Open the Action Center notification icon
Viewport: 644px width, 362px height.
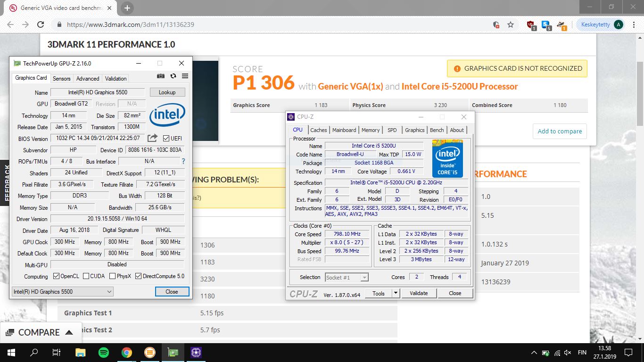pyautogui.click(x=628, y=352)
